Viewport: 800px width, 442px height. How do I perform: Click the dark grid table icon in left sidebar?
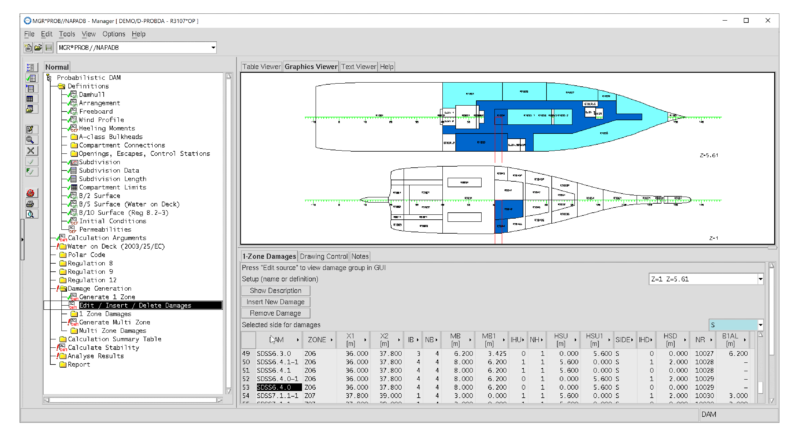click(x=31, y=99)
